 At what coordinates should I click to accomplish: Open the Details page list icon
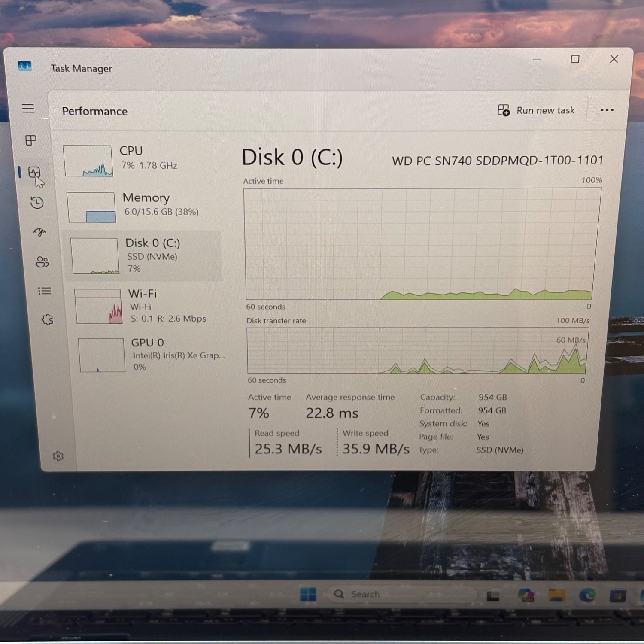pos(45,291)
